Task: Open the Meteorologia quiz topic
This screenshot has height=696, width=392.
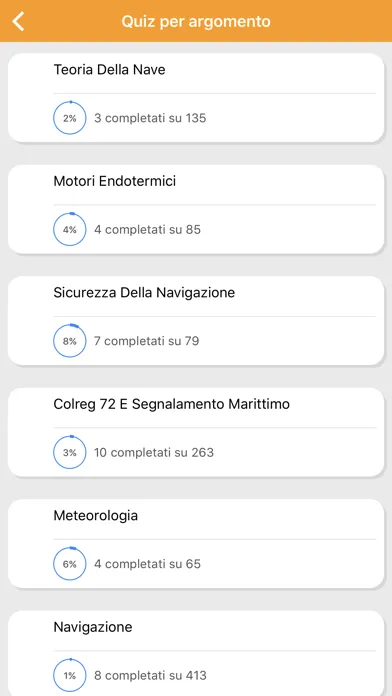Action: pyautogui.click(x=196, y=543)
